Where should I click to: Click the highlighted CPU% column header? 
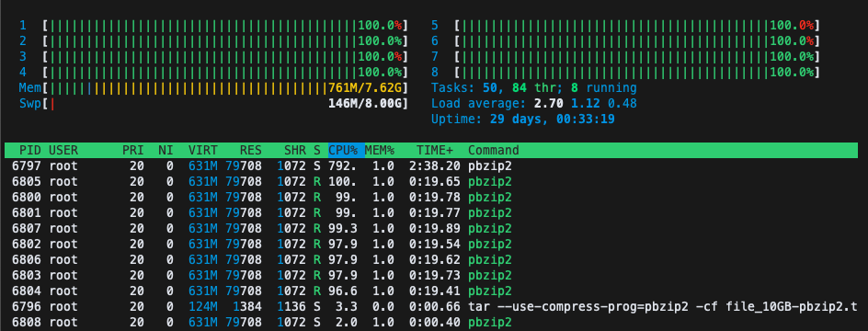pyautogui.click(x=346, y=150)
